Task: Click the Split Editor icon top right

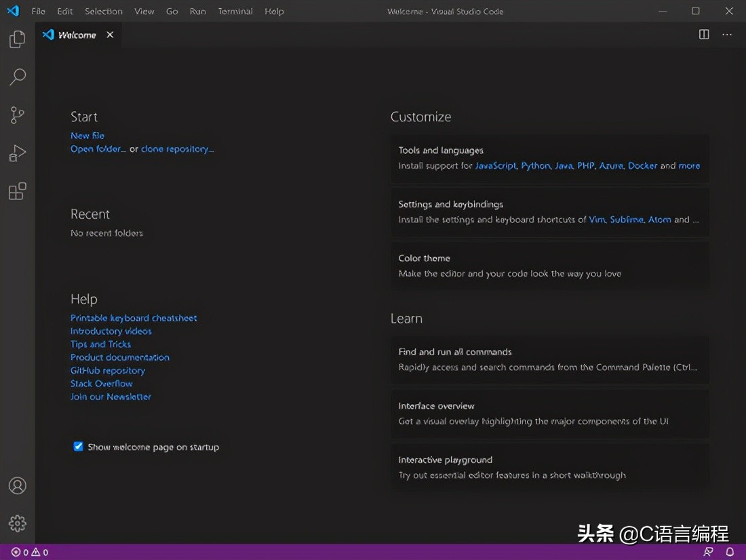Action: pyautogui.click(x=704, y=35)
